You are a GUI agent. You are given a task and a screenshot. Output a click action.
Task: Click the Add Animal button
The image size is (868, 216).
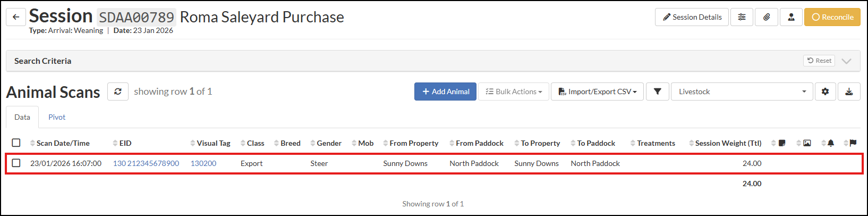point(445,92)
